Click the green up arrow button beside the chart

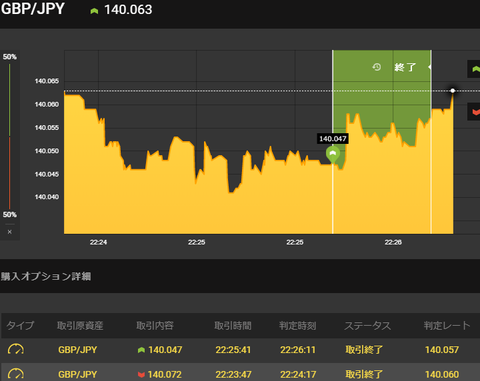[x=474, y=69]
